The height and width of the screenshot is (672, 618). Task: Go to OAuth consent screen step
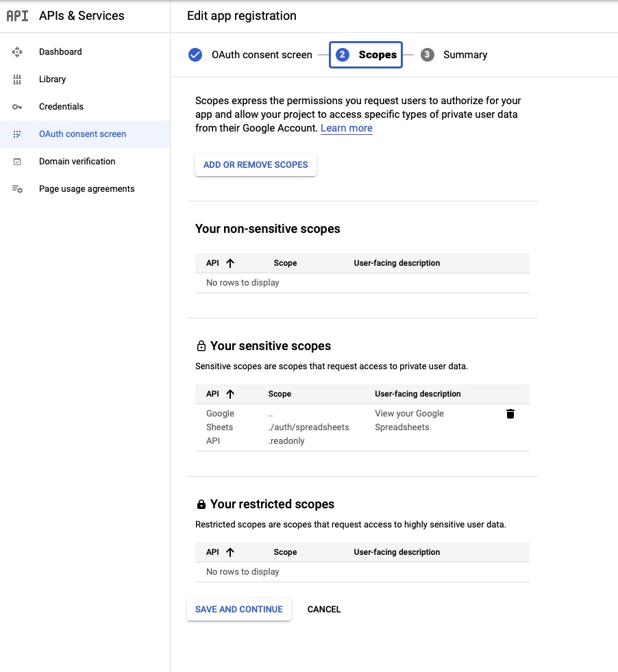251,55
